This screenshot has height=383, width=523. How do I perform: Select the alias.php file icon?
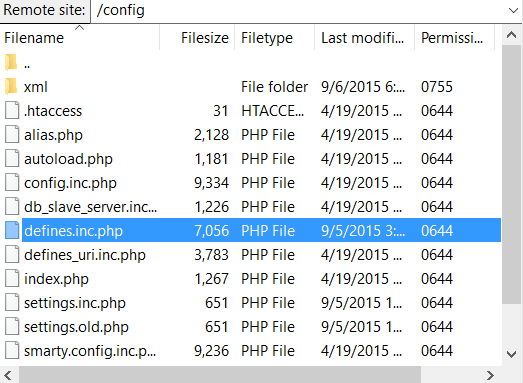click(12, 135)
